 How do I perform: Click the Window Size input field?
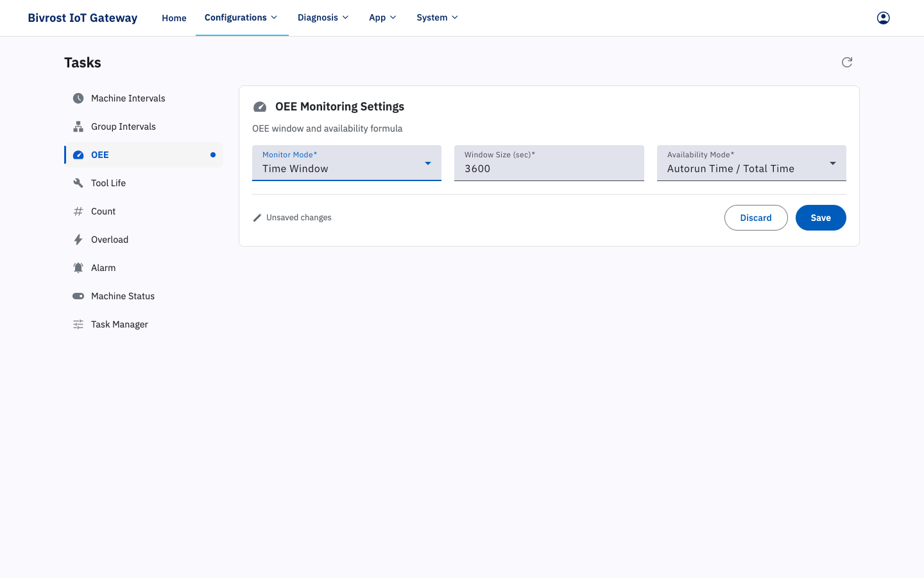[x=549, y=163]
